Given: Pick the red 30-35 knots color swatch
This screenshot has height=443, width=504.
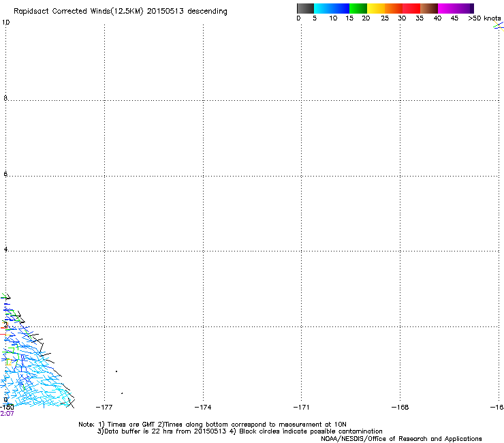Looking at the screenshot, I should (x=411, y=8).
